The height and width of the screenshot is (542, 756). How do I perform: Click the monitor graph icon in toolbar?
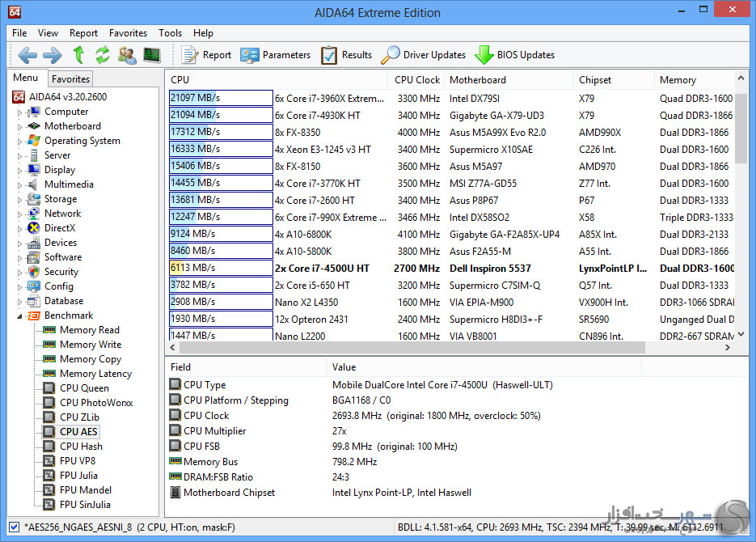click(151, 55)
